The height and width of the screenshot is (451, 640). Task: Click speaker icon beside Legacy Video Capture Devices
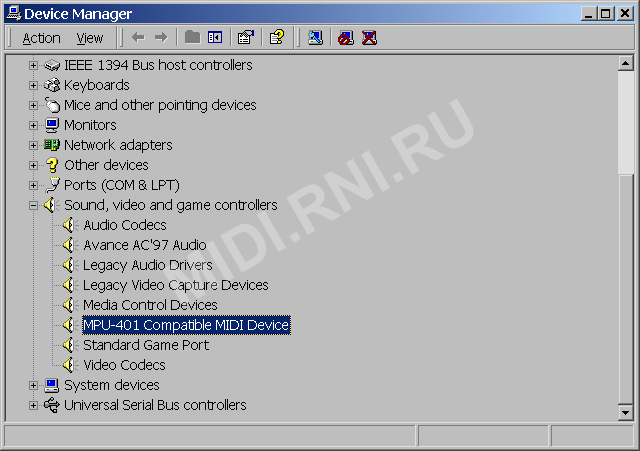click(71, 285)
